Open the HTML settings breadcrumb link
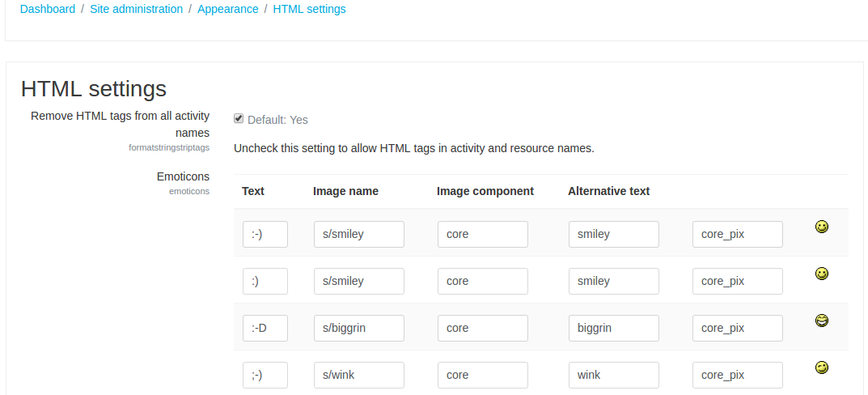The height and width of the screenshot is (395, 868). tap(310, 9)
